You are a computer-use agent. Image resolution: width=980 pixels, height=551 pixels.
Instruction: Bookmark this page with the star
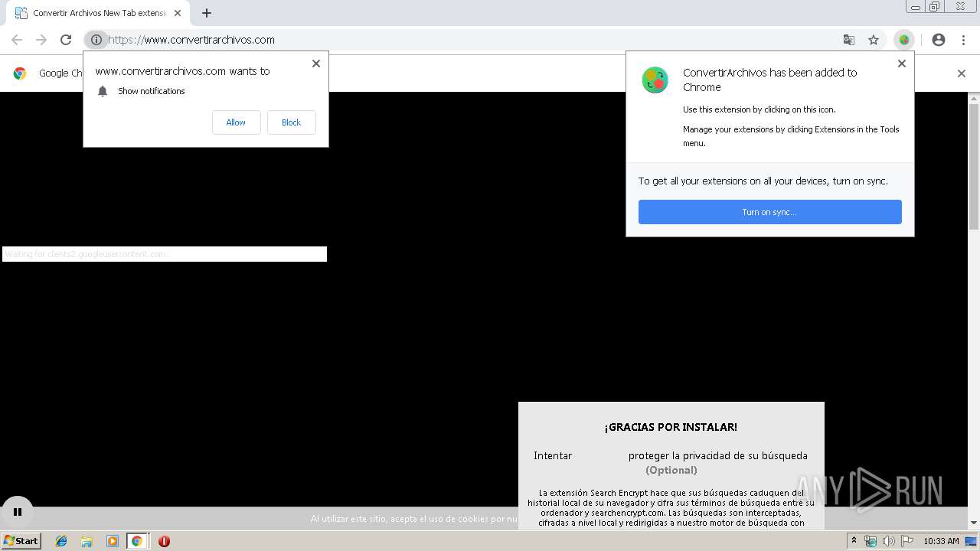pyautogui.click(x=874, y=40)
